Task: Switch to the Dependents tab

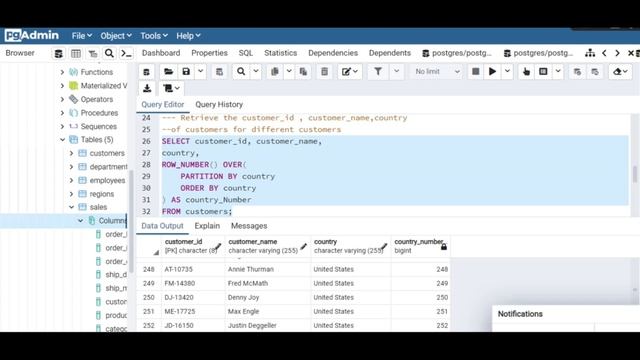Action: coord(390,53)
